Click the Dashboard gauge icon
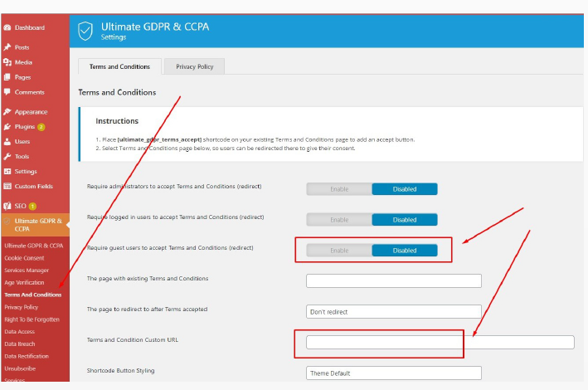Viewport: 588px width, 390px height. pyautogui.click(x=7, y=27)
